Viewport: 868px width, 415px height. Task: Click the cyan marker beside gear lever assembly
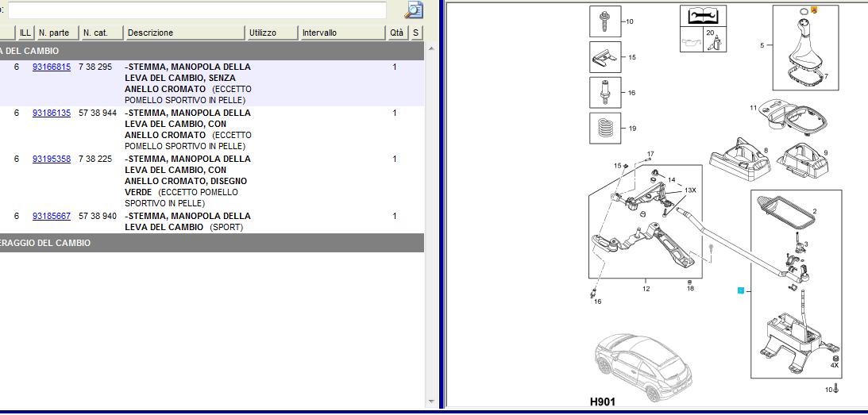point(741,290)
